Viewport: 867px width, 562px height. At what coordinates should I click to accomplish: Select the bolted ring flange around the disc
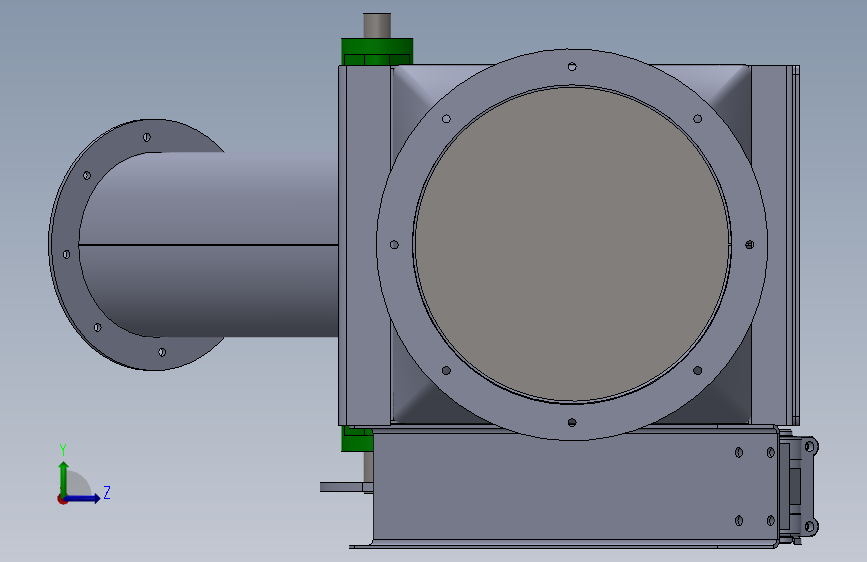(572, 69)
